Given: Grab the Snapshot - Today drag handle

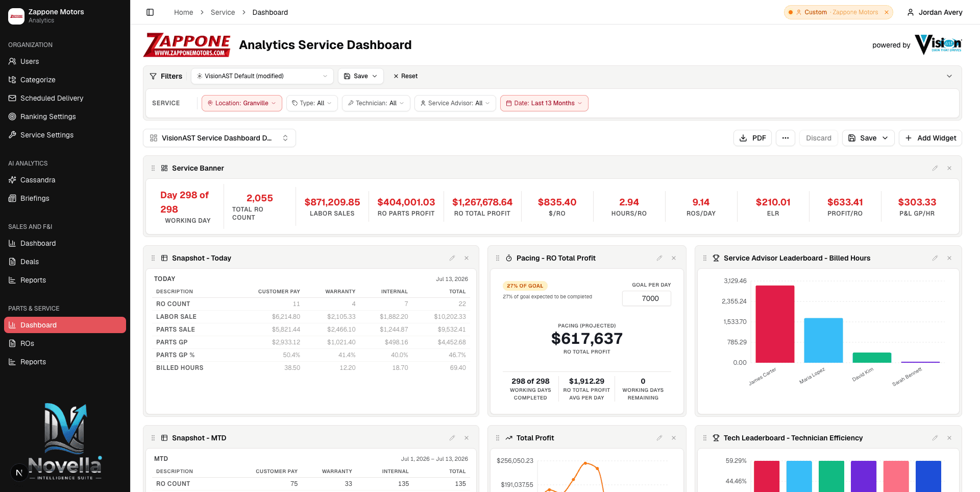Looking at the screenshot, I should pyautogui.click(x=153, y=258).
